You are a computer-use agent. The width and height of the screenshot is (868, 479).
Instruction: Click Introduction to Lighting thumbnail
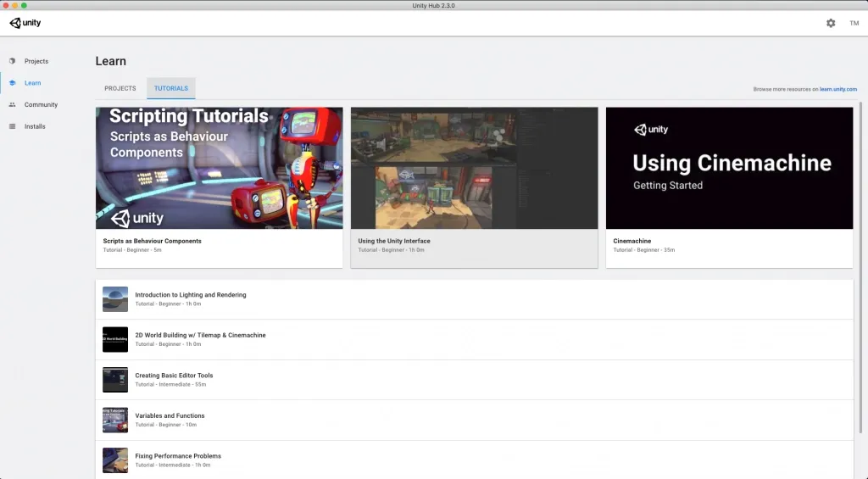(115, 299)
